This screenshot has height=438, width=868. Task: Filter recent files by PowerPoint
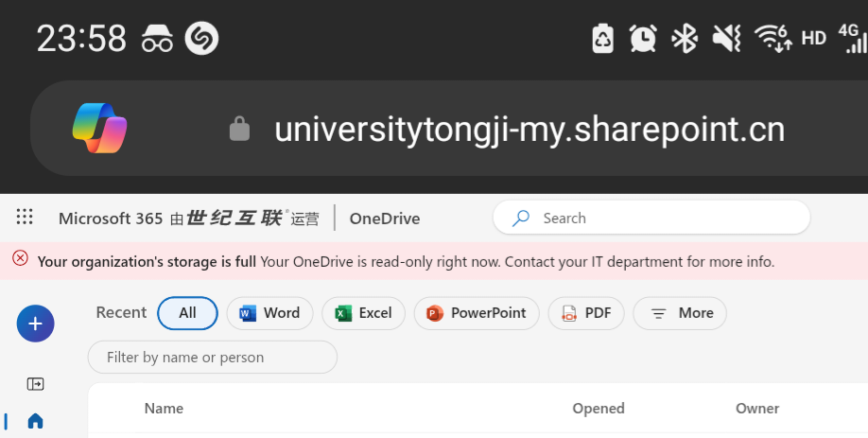[x=477, y=313]
